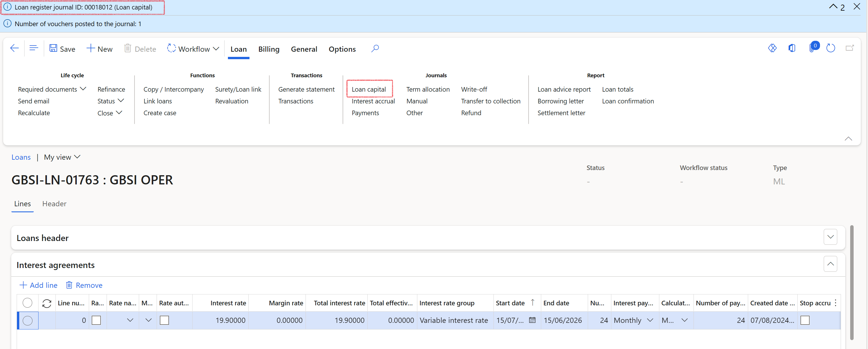This screenshot has height=349, width=868.
Task: Go back using the left arrow icon
Action: (x=14, y=49)
